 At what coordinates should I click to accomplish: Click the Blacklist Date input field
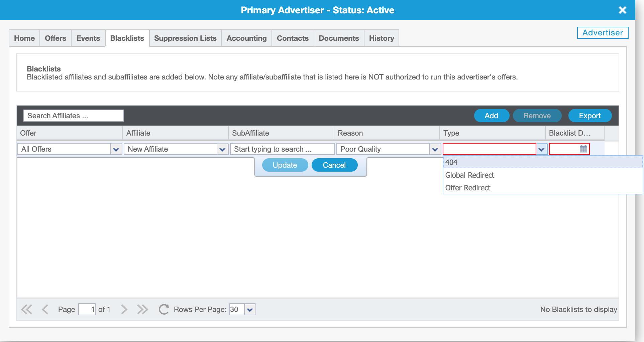coord(564,149)
